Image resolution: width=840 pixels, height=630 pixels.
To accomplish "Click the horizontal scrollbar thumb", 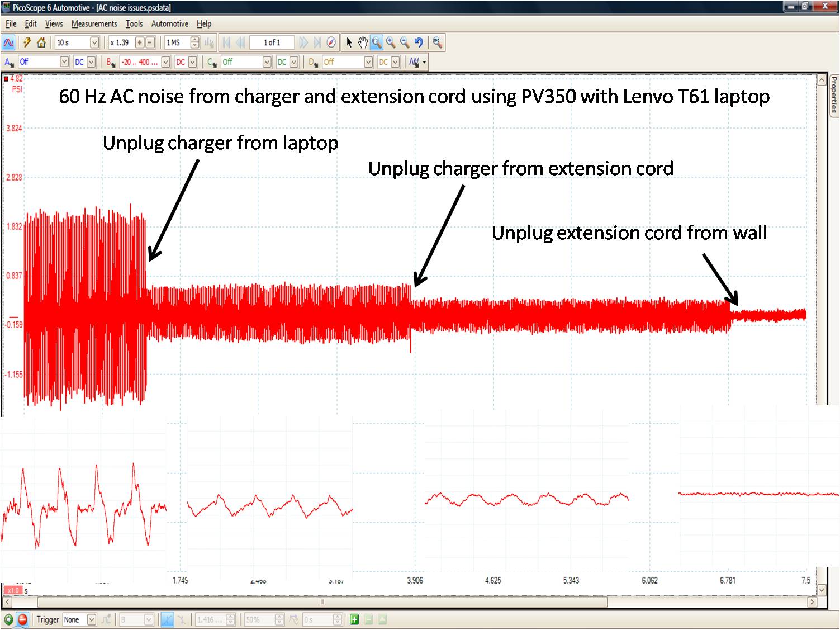I will pyautogui.click(x=322, y=603).
